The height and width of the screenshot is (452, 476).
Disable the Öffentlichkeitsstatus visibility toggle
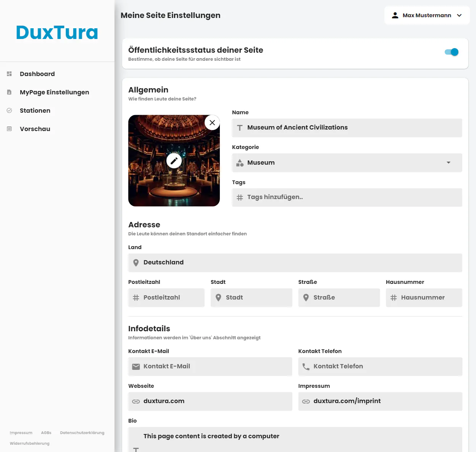pyautogui.click(x=451, y=52)
